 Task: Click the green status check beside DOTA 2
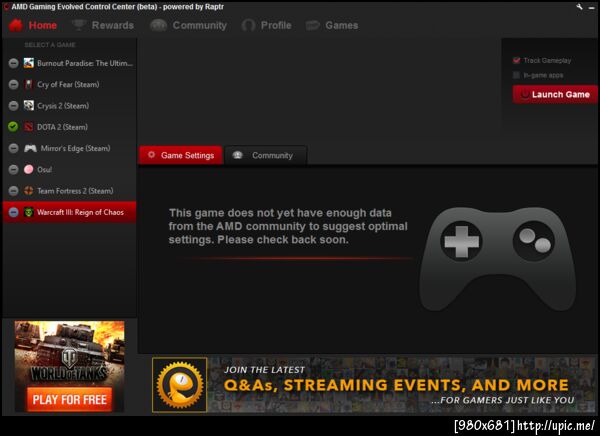pyautogui.click(x=13, y=127)
